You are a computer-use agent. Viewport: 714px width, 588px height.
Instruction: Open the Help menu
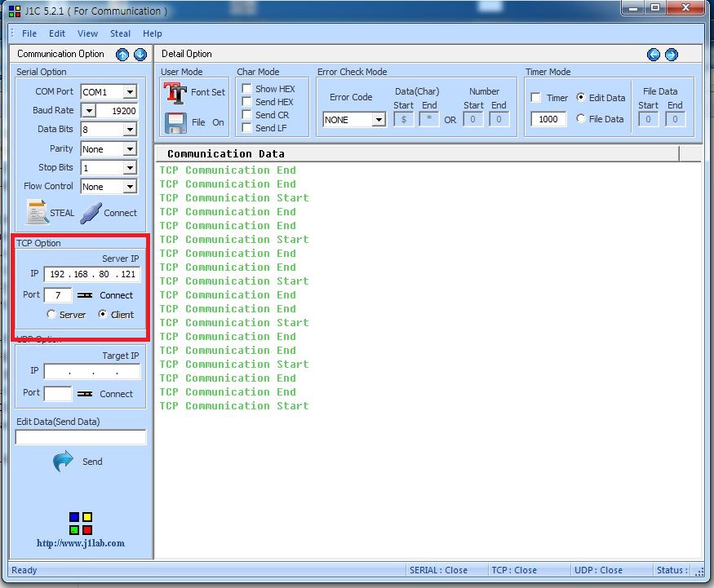coord(152,33)
